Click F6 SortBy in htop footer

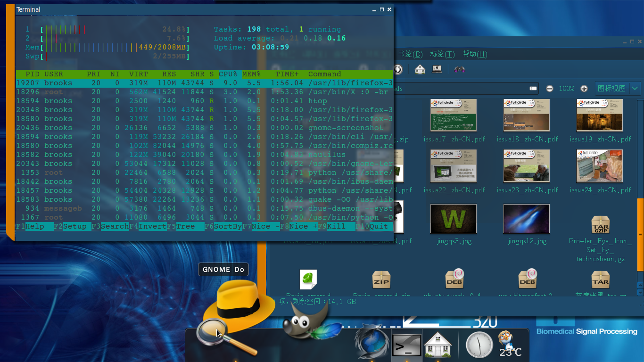coord(223,226)
